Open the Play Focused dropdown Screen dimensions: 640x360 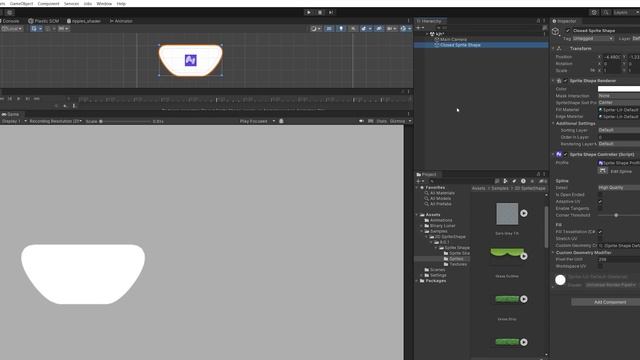coord(257,121)
